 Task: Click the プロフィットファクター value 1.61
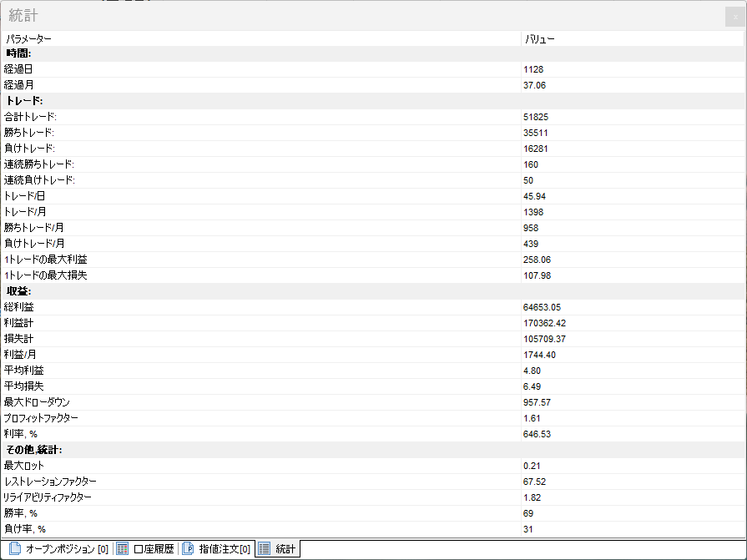(x=532, y=418)
